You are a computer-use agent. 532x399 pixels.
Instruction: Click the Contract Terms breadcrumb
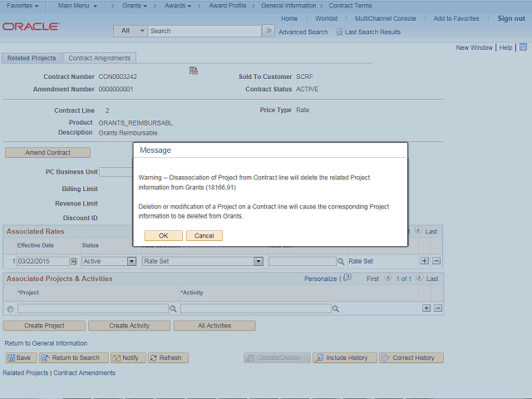coord(350,6)
